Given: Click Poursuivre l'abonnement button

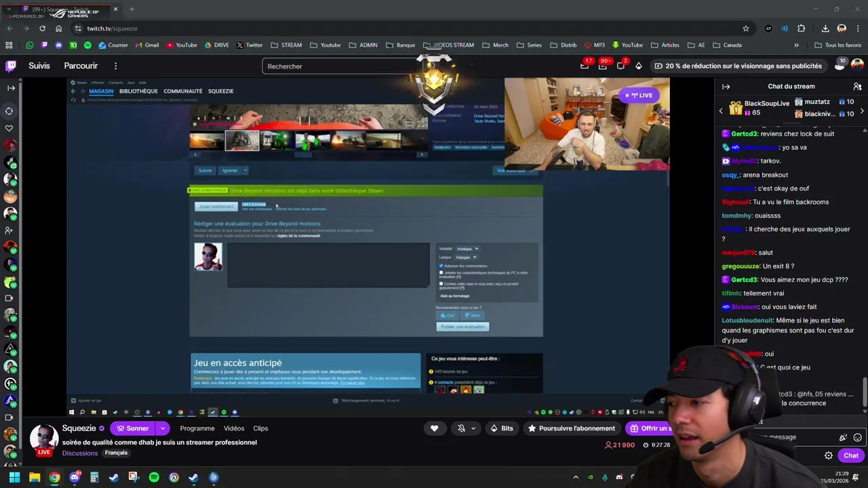Looking at the screenshot, I should click(x=572, y=428).
